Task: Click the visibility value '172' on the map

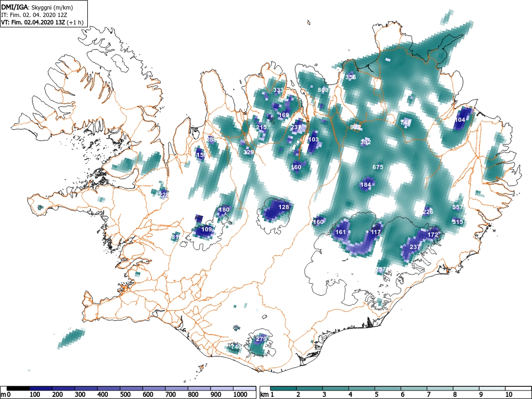Action: point(433,235)
